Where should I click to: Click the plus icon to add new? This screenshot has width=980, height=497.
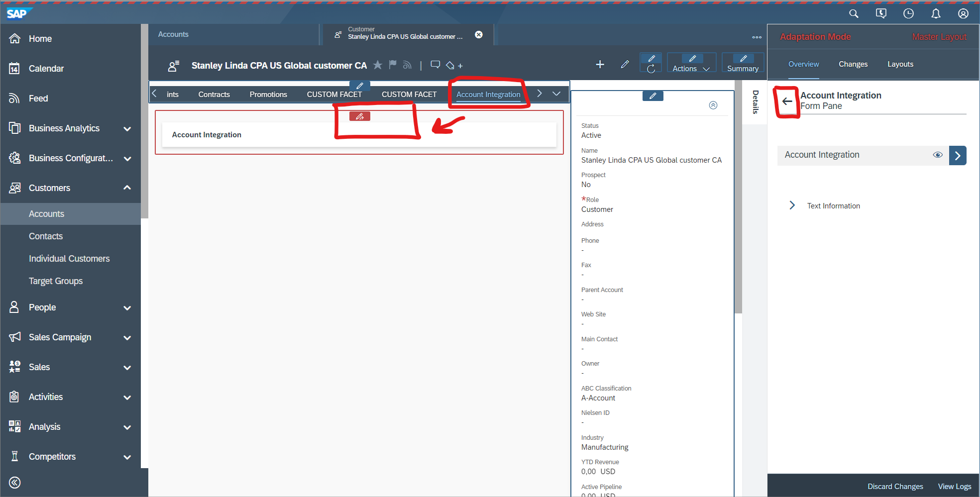[600, 65]
